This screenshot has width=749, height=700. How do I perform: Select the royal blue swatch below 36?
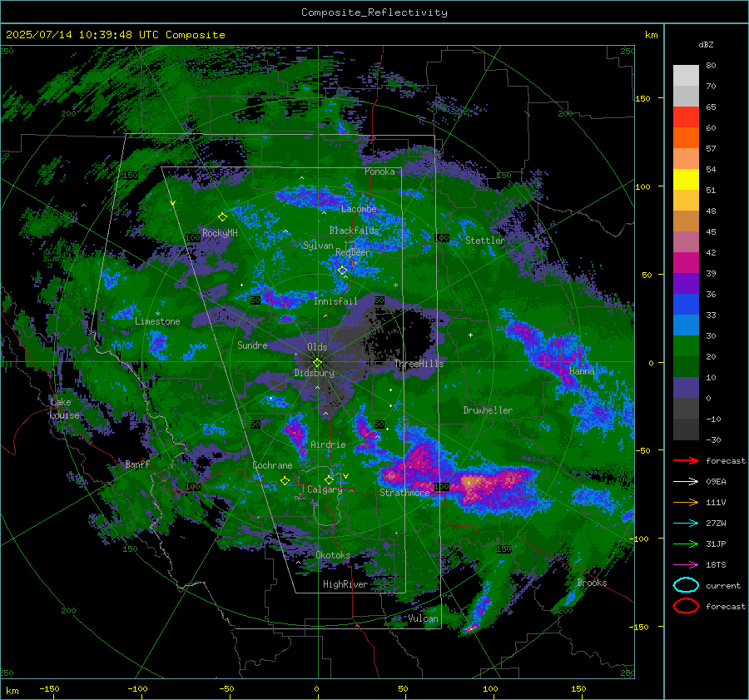point(686,304)
